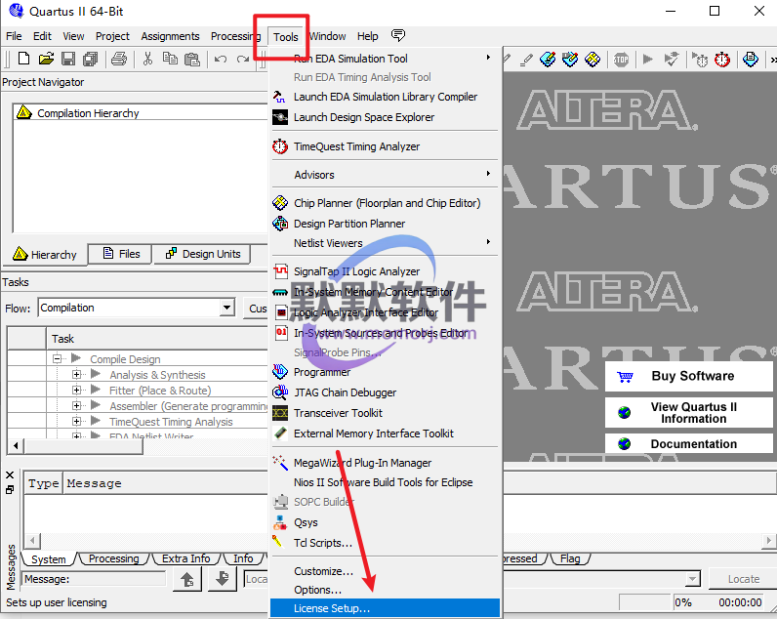Image resolution: width=777 pixels, height=619 pixels.
Task: Open the Flow Compilation dropdown
Action: [226, 307]
